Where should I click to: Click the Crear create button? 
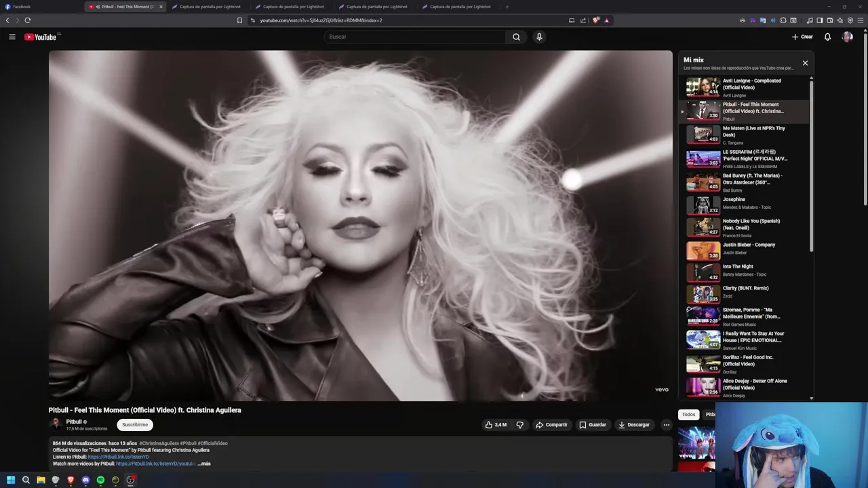(802, 37)
